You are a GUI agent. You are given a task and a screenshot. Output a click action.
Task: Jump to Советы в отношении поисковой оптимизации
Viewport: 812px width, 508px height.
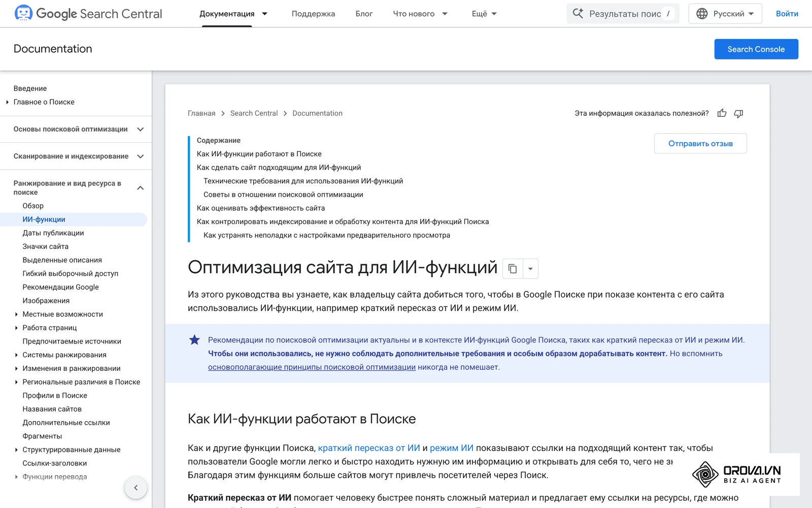(x=283, y=195)
